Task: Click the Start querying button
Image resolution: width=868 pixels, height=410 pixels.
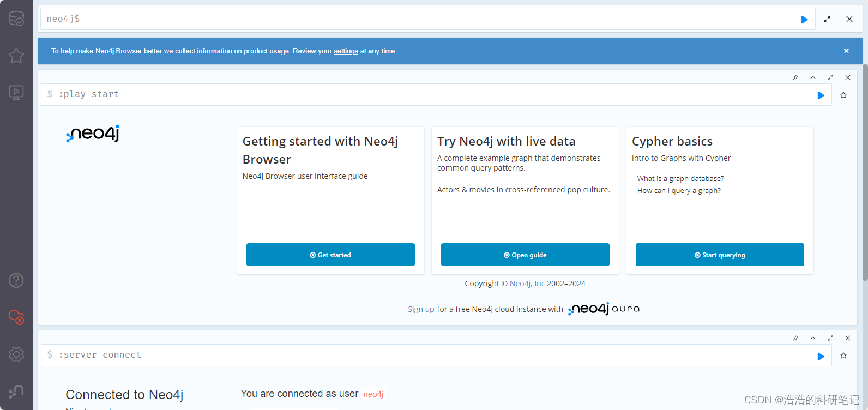Action: 720,255
